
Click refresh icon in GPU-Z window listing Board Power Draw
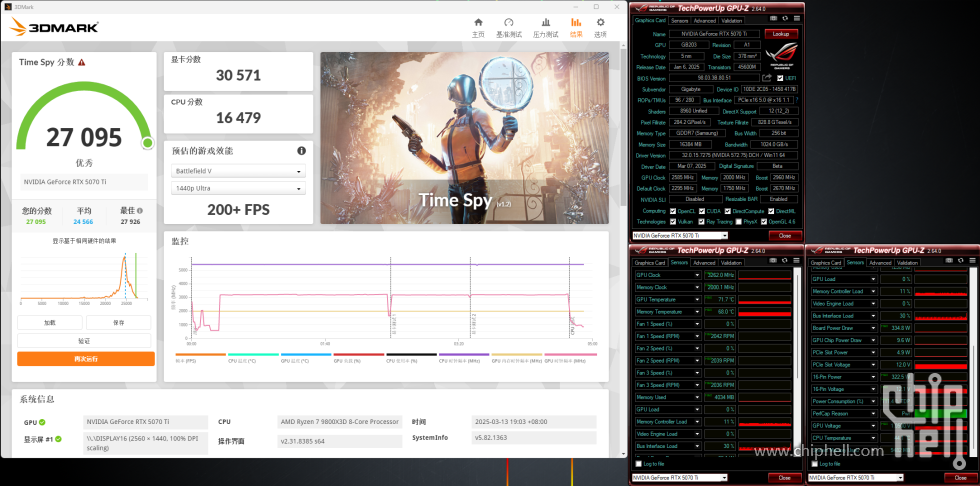[961, 262]
